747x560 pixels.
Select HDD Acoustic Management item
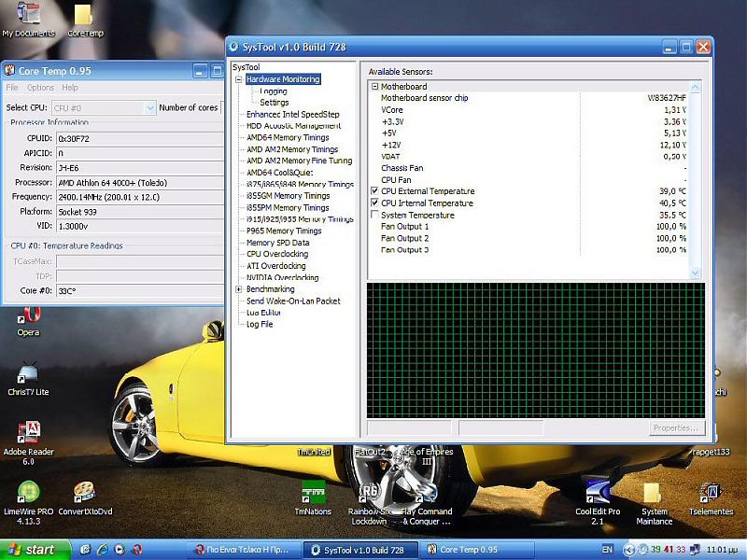(x=293, y=126)
